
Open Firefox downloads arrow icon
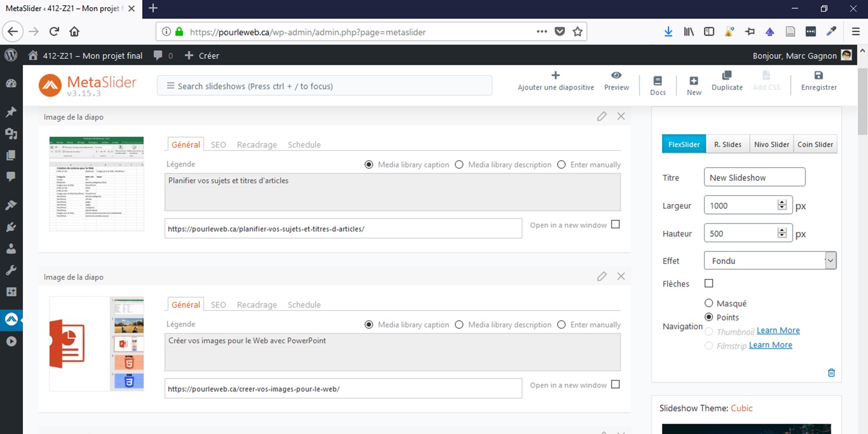point(668,31)
